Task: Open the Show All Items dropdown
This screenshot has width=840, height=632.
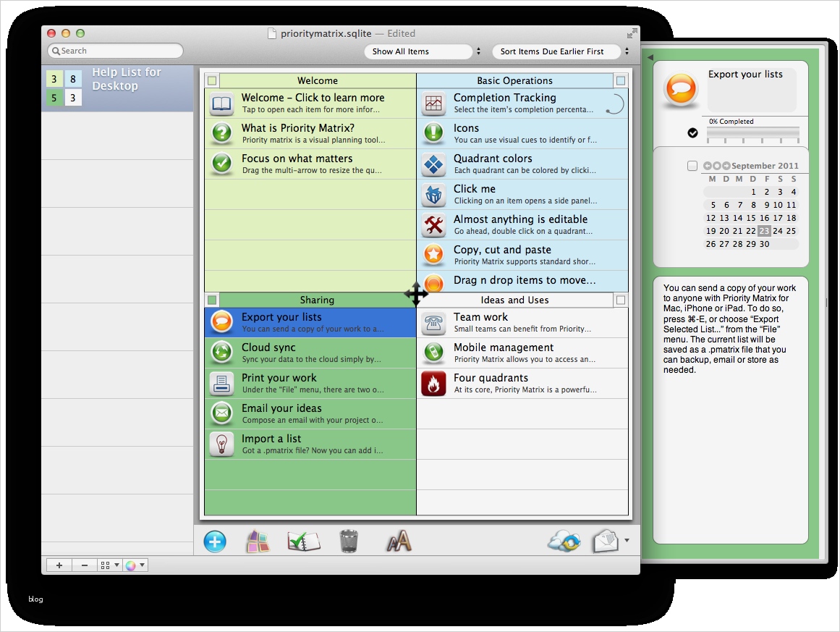Action: point(423,51)
